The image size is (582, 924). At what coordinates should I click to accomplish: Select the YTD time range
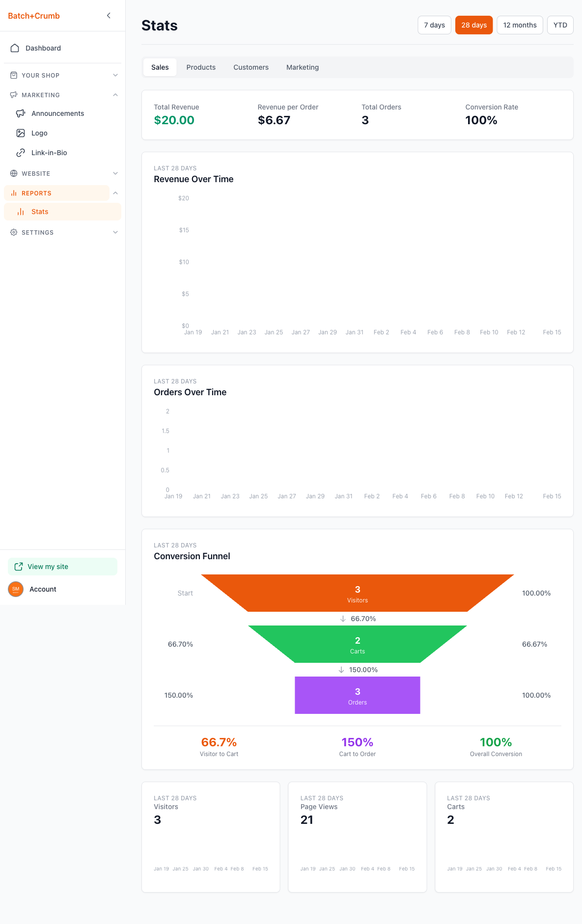pos(560,25)
